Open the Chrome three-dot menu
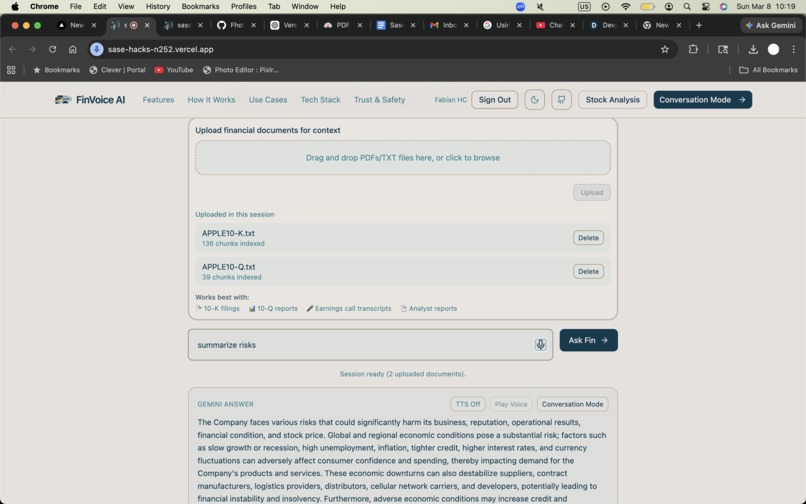Viewport: 806px width, 504px height. (x=793, y=49)
